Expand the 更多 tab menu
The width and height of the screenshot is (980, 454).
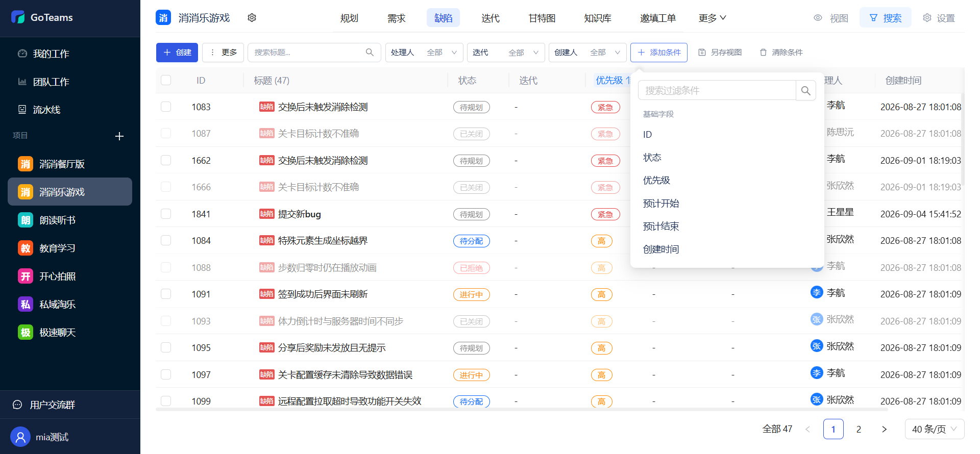pos(712,18)
